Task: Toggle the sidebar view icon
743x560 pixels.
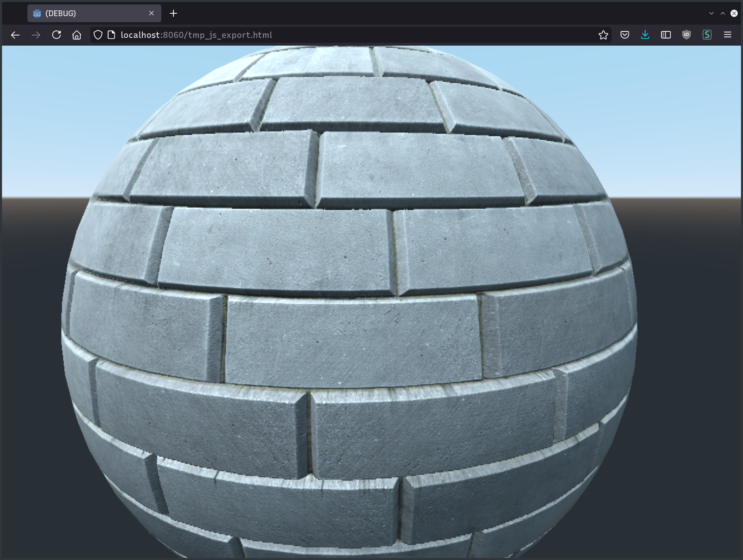Action: [x=666, y=35]
